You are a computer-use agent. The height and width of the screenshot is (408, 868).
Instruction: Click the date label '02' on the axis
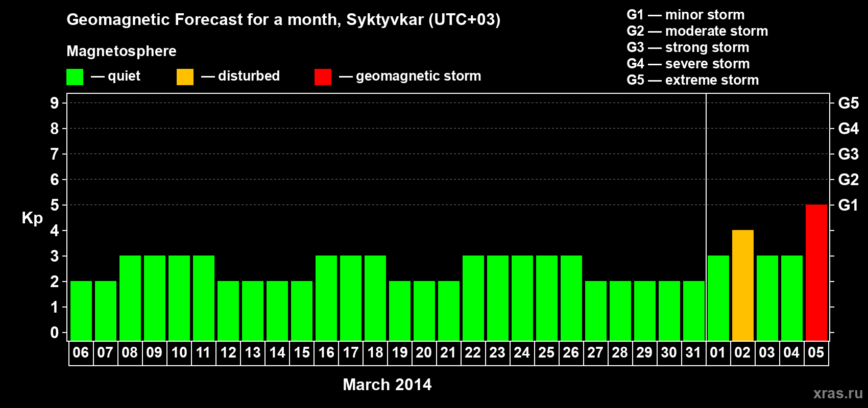tap(742, 353)
